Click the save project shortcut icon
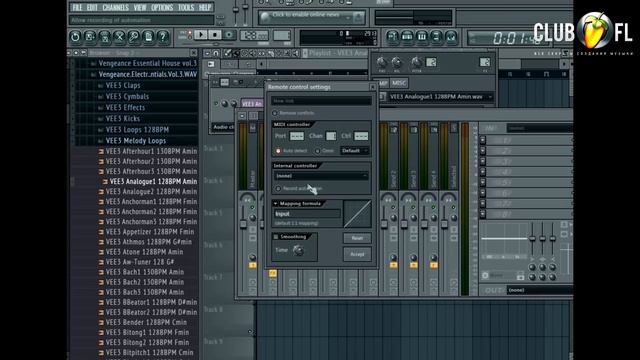This screenshot has height=360, width=640. point(90,37)
